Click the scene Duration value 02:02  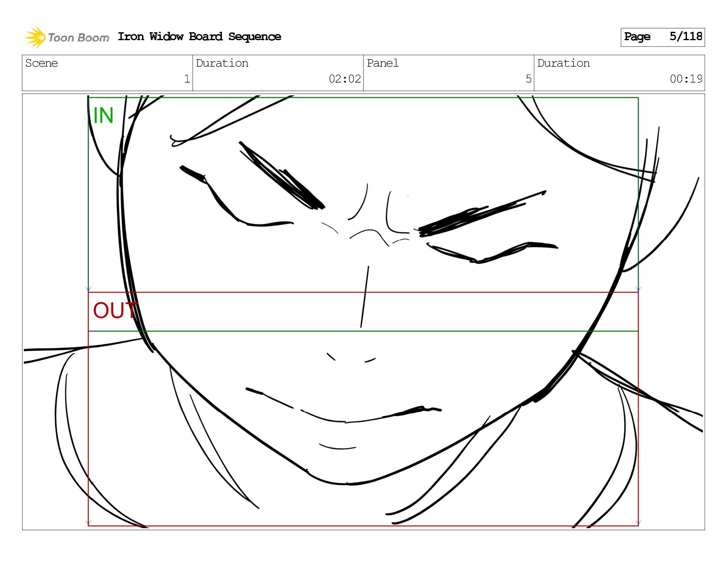[x=345, y=79]
